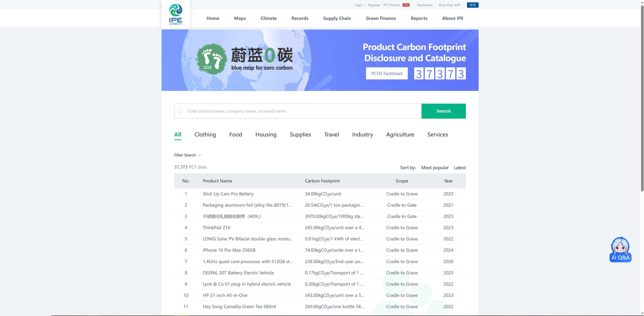Open Lynk & Co 01 plug-in hybrid row
644x316 pixels.
pyautogui.click(x=320, y=284)
